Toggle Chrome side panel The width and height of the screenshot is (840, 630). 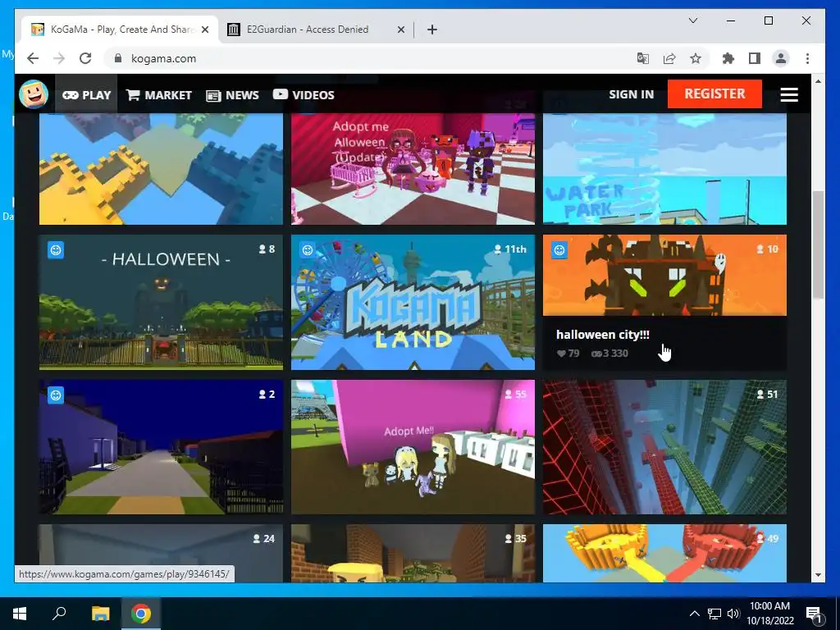755,58
